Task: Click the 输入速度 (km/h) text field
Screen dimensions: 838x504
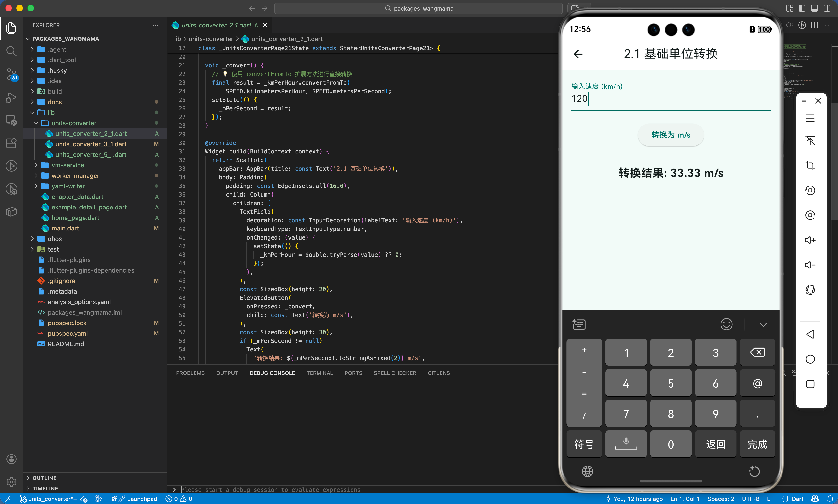Action: point(670,99)
